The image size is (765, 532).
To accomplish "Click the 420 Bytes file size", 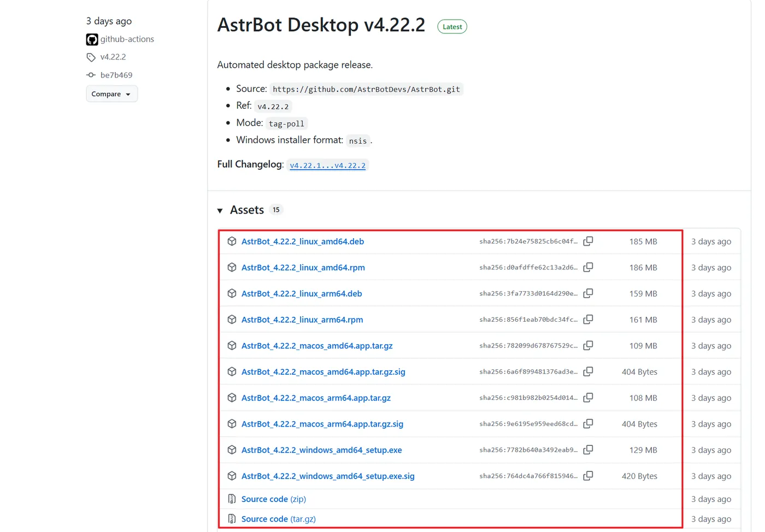I will [x=639, y=476].
